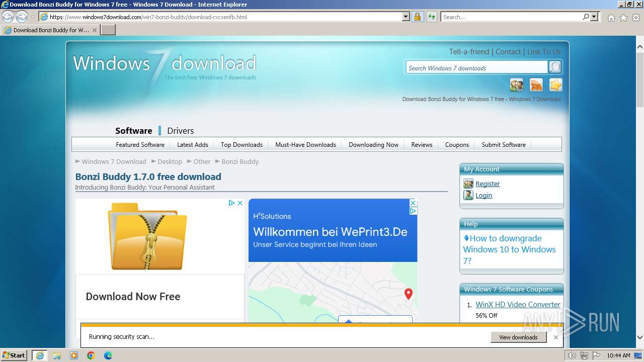Expand the address bar URL dropdown
The image size is (644, 362).
406,17
